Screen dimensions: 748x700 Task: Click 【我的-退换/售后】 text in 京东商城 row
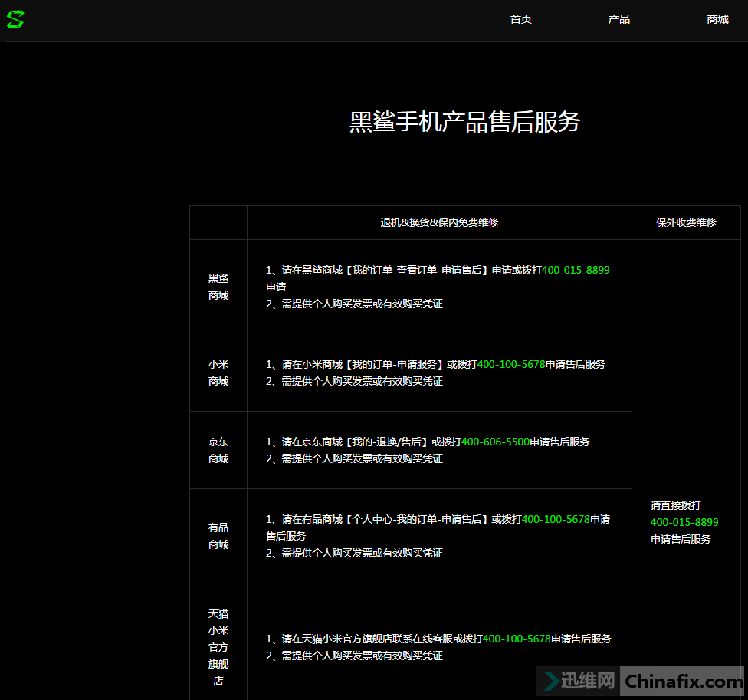[x=387, y=442]
